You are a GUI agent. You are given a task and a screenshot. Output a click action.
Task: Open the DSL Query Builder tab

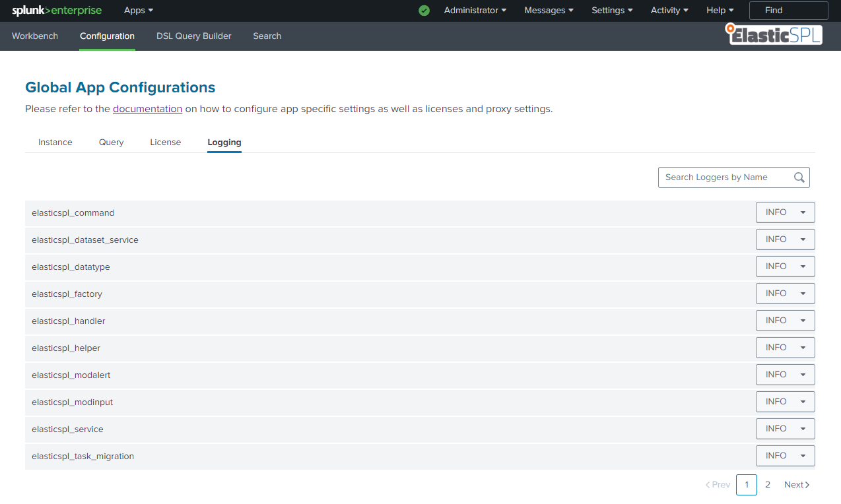click(x=193, y=36)
